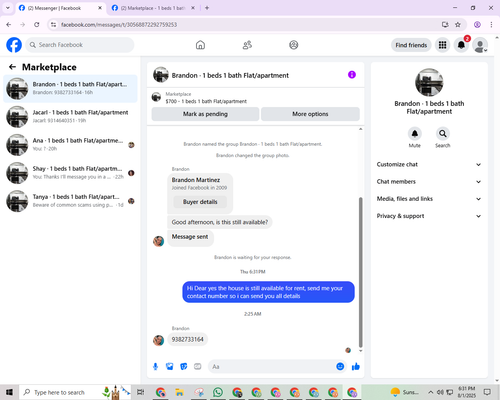Image resolution: width=500 pixels, height=400 pixels.
Task: Open the Windows Start menu
Action: click(9, 392)
